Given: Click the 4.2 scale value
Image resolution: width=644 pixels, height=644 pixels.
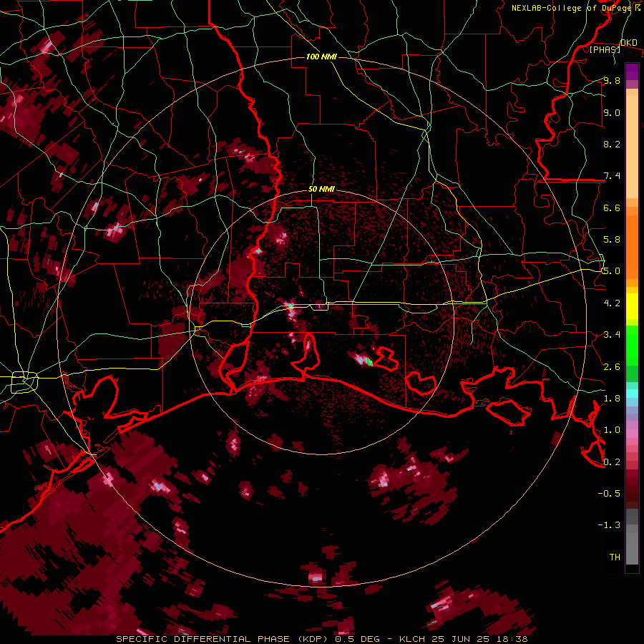Looking at the screenshot, I should pyautogui.click(x=612, y=303).
